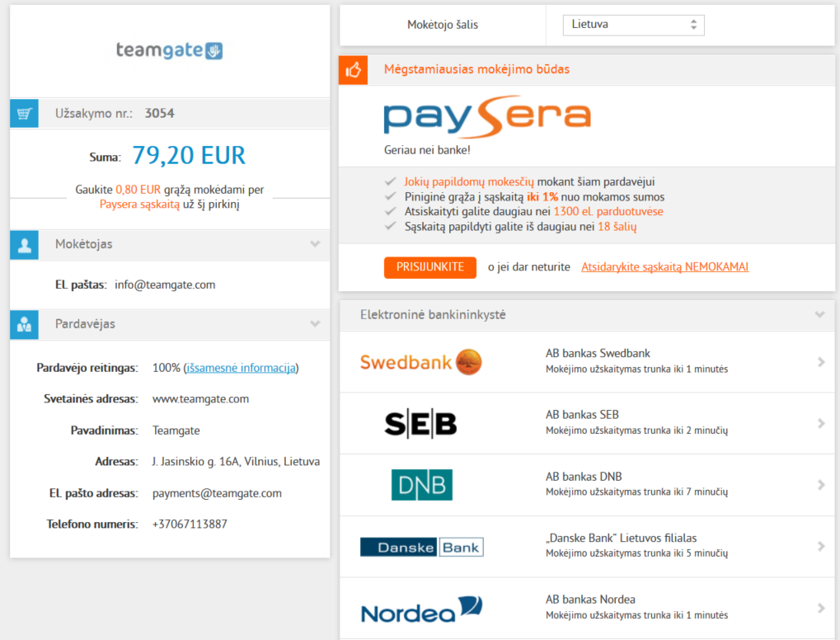Click the 1300 el. parduotuvėse link
This screenshot has width=840, height=640.
608,212
